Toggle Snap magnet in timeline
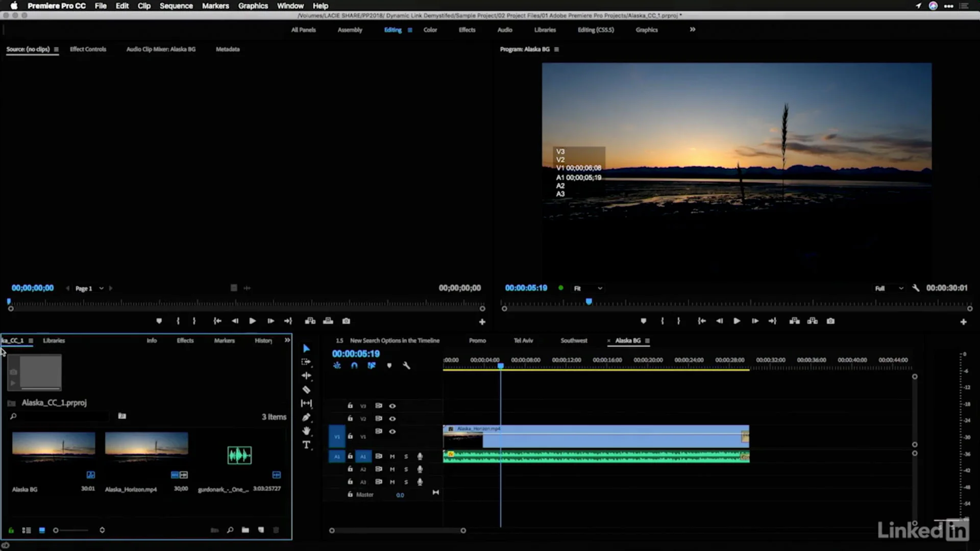Screen dimensions: 980x551 click(354, 366)
